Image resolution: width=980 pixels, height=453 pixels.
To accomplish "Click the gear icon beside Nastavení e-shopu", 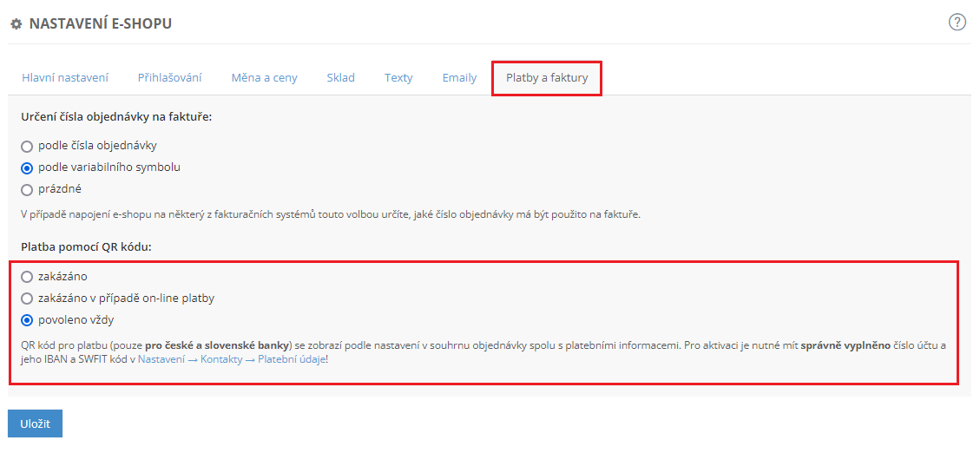I will coord(15,24).
